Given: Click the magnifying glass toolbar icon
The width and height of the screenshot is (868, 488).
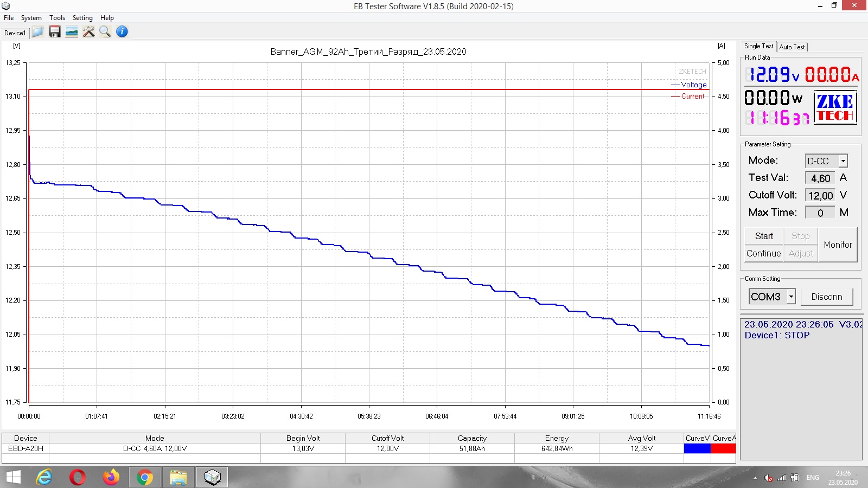Looking at the screenshot, I should pyautogui.click(x=105, y=32).
